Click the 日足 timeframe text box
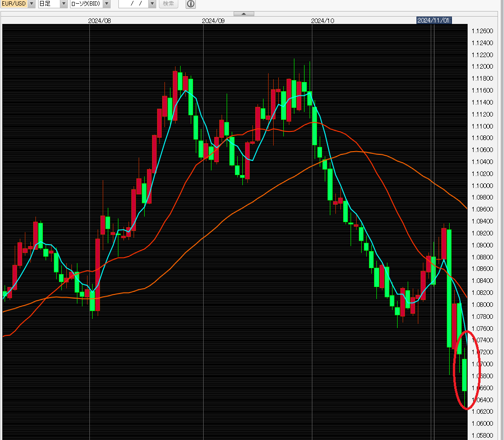 point(48,4)
